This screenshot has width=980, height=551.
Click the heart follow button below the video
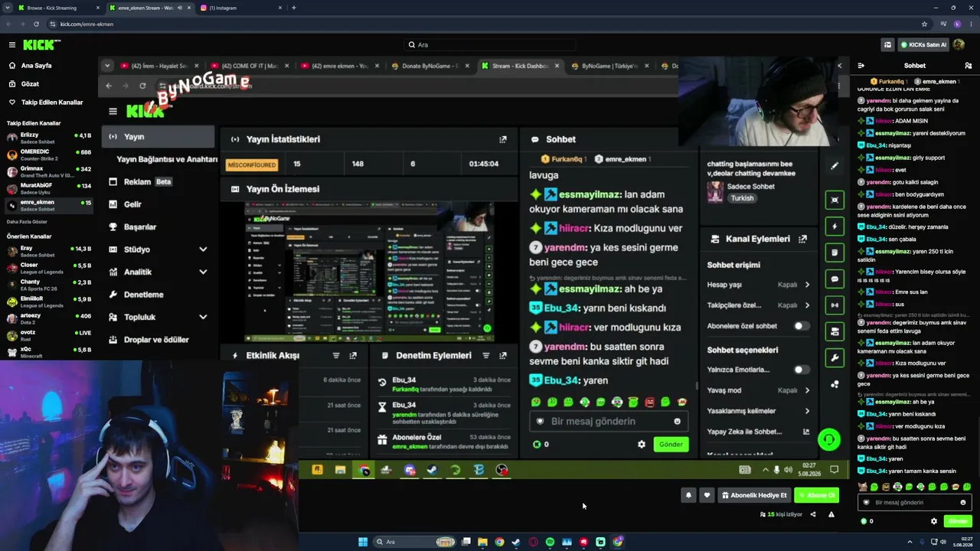coord(707,495)
